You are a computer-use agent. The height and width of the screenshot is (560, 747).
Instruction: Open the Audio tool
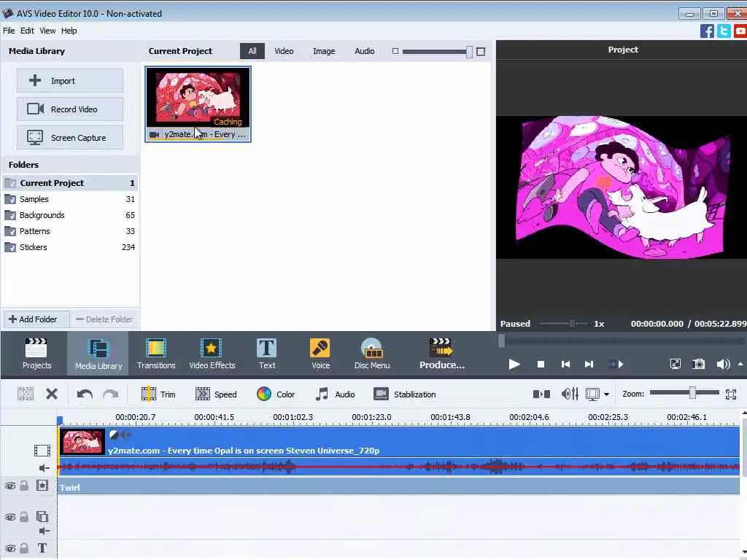pyautogui.click(x=335, y=394)
